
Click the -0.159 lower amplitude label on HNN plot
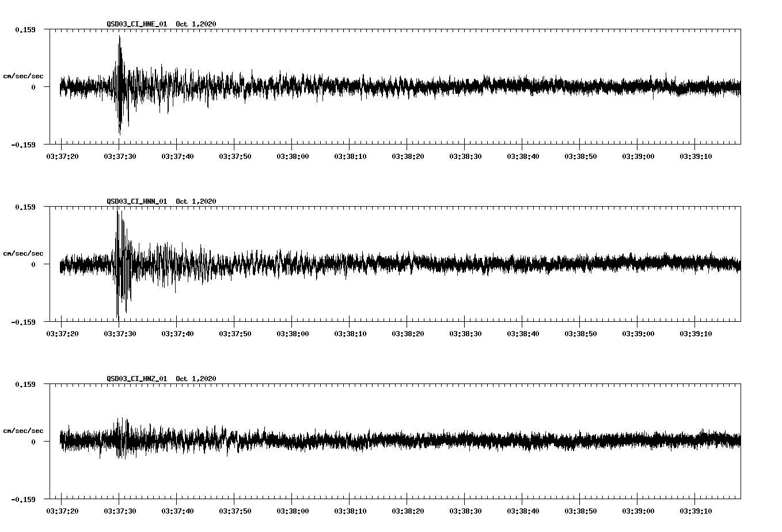(x=24, y=323)
